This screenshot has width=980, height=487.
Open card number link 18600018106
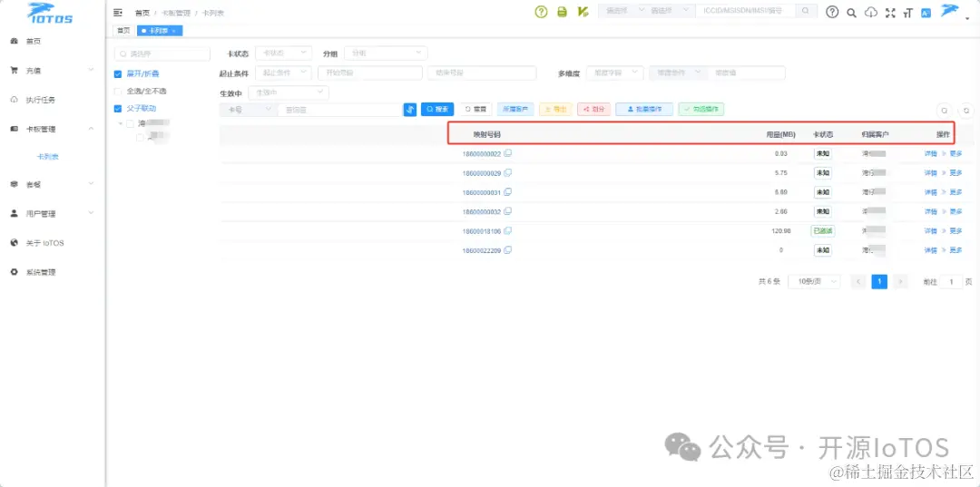coord(482,231)
